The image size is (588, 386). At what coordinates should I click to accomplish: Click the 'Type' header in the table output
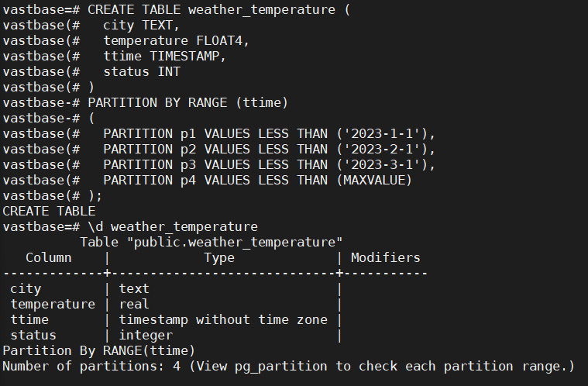pos(218,257)
